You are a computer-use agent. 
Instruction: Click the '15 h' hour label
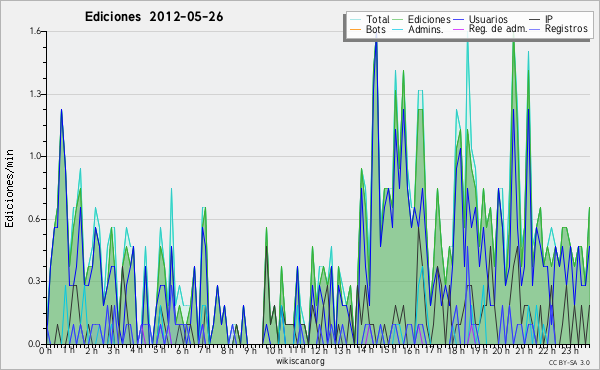[x=388, y=350]
